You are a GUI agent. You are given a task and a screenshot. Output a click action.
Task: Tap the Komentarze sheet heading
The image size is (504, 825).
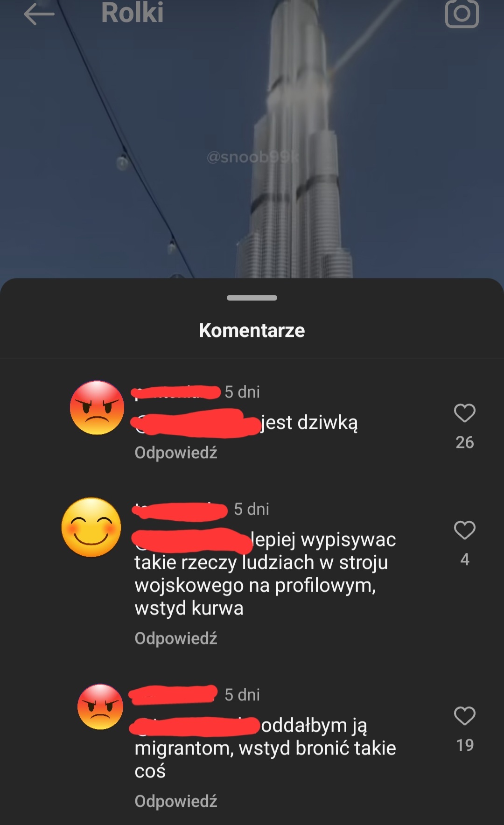click(252, 330)
